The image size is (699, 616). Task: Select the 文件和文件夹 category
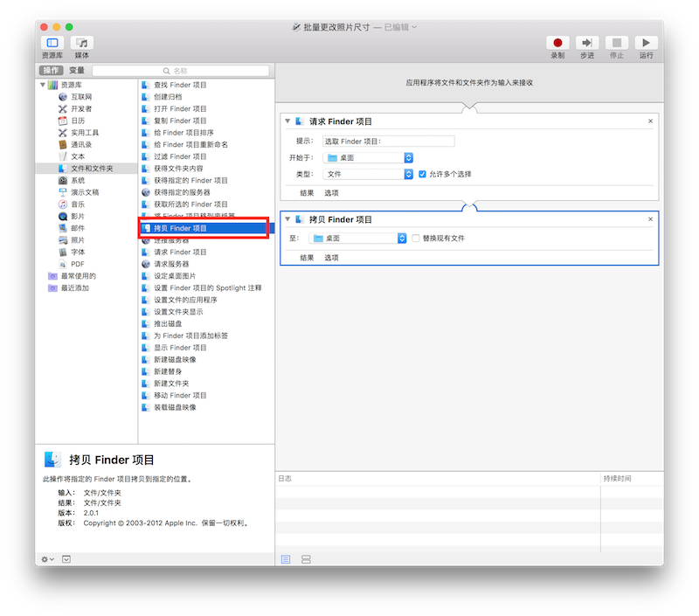(x=86, y=169)
